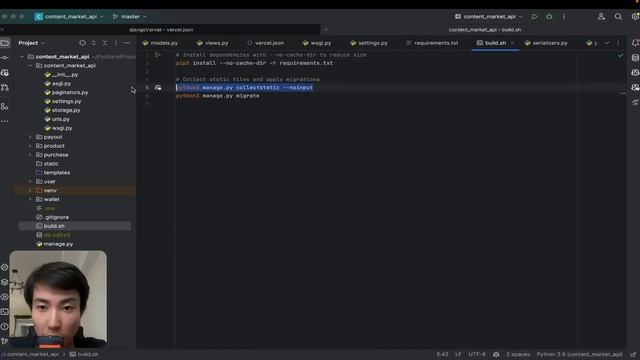Click Collapse All in Project panel
The width and height of the screenshot is (640, 360).
[105, 43]
